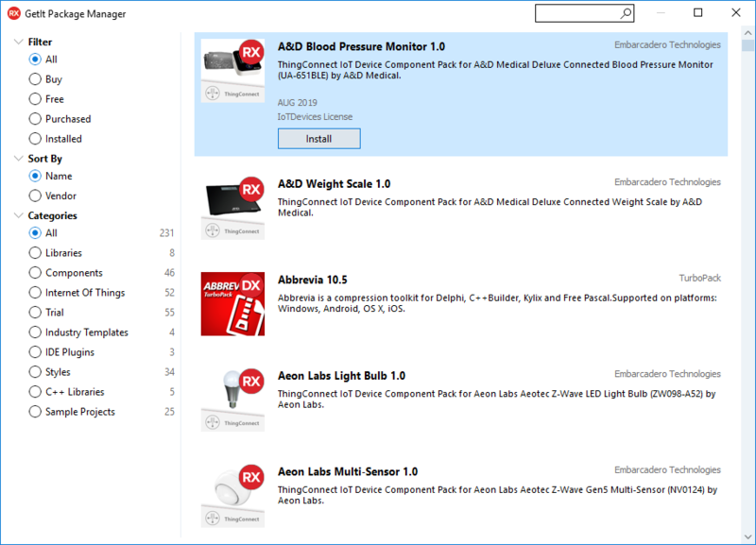This screenshot has width=756, height=545.
Task: Click the scrollbar up arrow
Action: click(x=747, y=33)
